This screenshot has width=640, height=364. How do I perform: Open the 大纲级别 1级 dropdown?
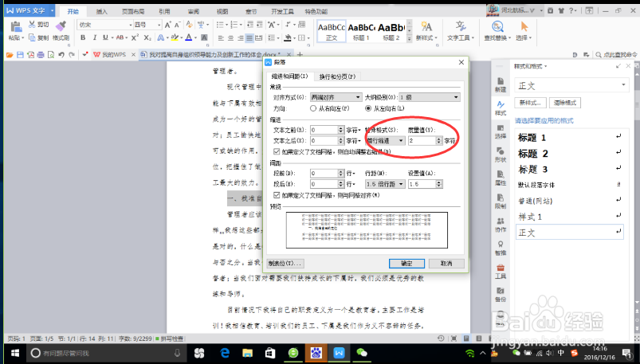tap(430, 97)
